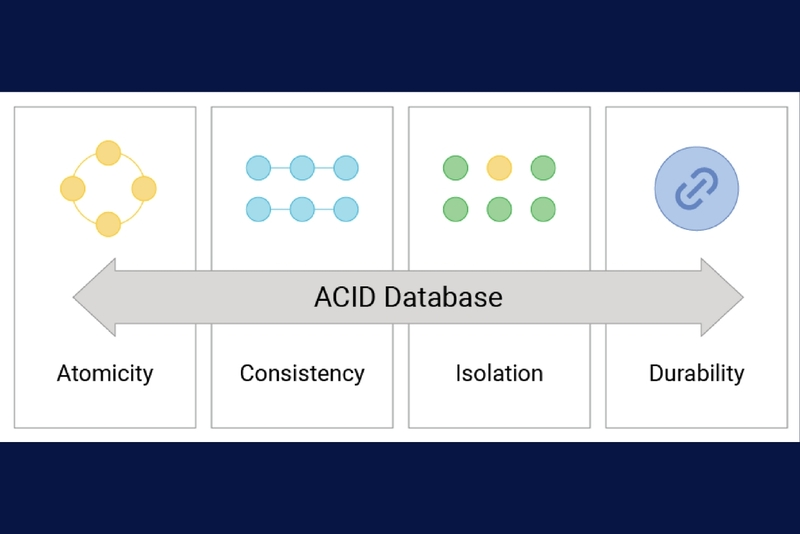Click the bottom yellow circle in Atomicity icon
Viewport: 800px width, 534px height.
point(108,224)
